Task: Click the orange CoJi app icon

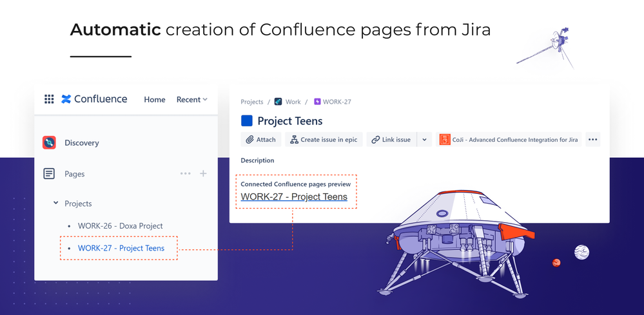Action: tap(445, 139)
